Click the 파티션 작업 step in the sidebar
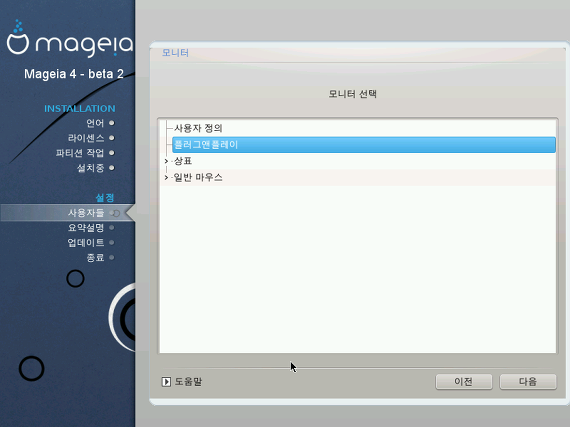The width and height of the screenshot is (570, 427). coord(80,153)
